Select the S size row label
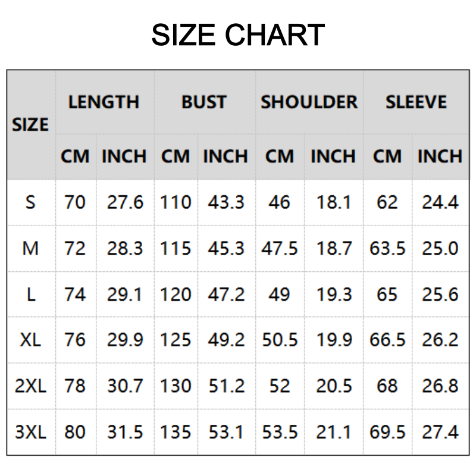Viewport: 476px width, 476px height. [x=30, y=202]
